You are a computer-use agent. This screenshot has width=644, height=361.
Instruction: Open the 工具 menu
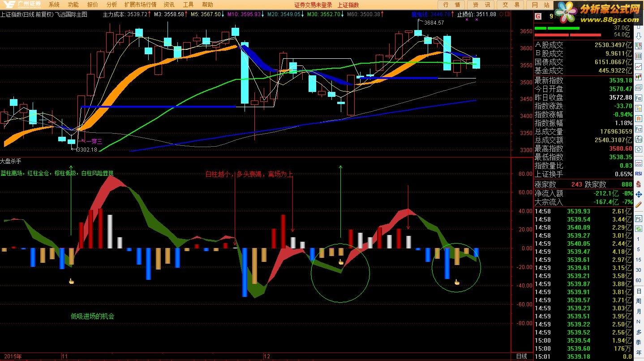click(189, 4)
